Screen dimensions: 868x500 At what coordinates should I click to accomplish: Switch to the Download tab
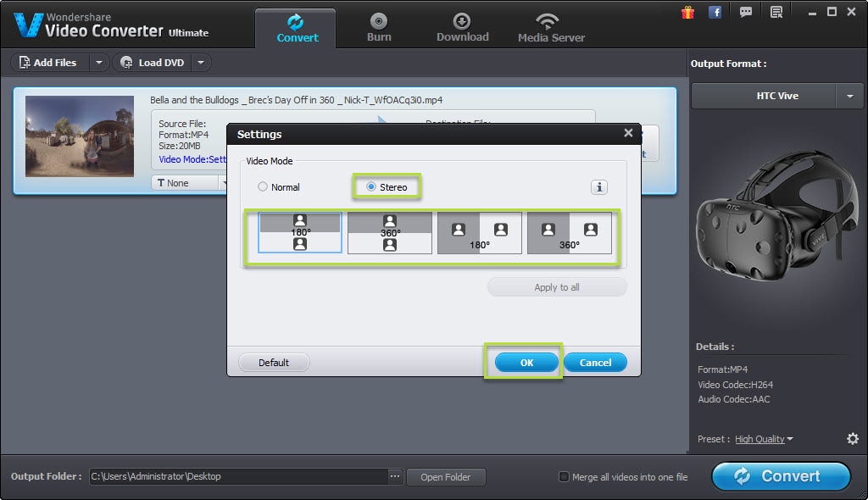(x=462, y=28)
